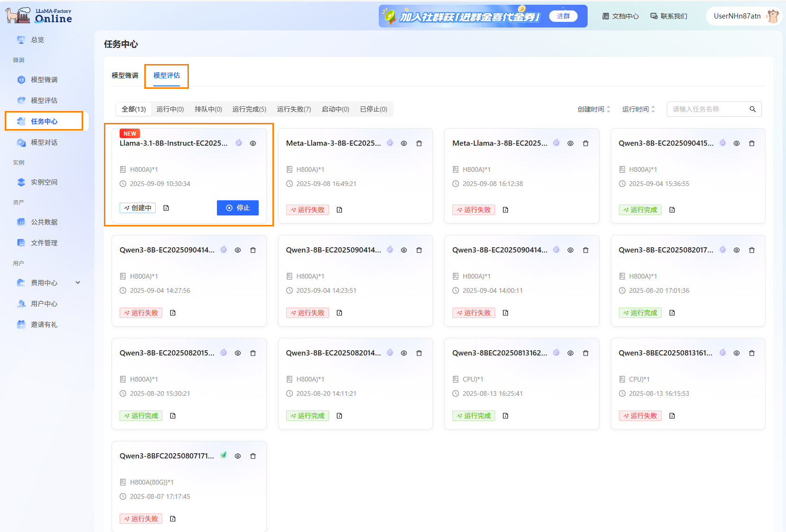
Task: Click the delete icon on Qwen3-8B-EC2025090415 card
Action: pos(751,143)
